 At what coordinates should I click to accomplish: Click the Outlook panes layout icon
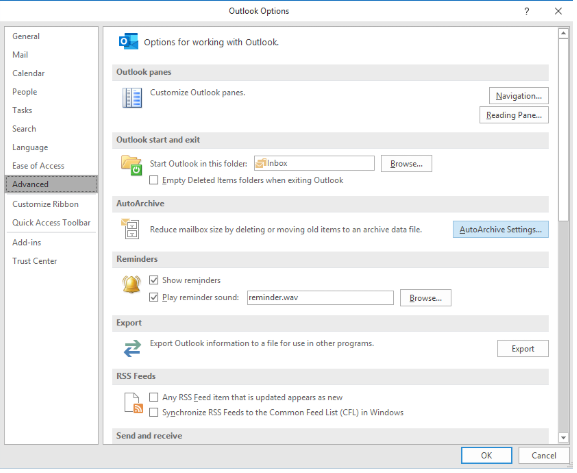tap(132, 98)
